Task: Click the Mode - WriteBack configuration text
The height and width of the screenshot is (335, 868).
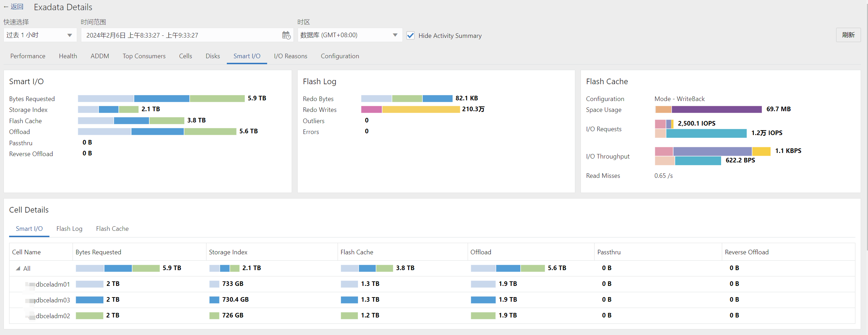Action: coord(679,99)
